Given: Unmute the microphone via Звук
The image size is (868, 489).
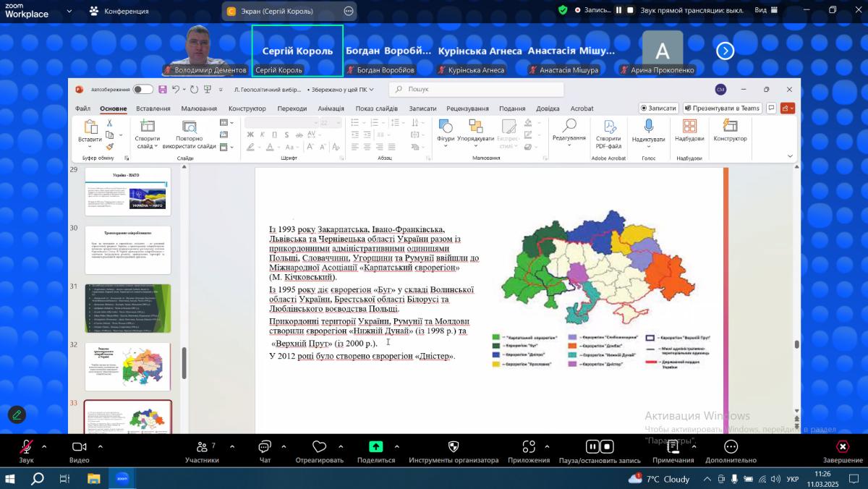Looking at the screenshot, I should [26, 447].
